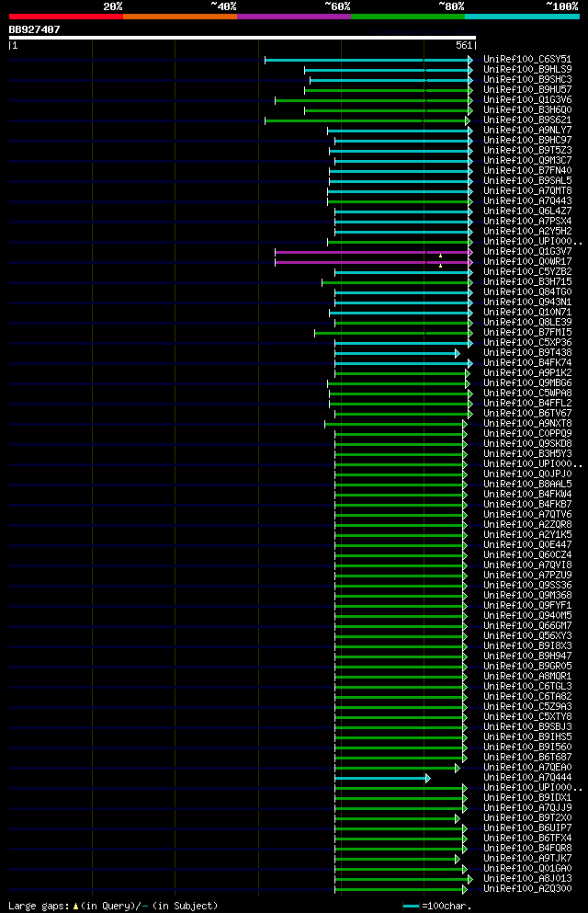Select the UniRef100_A2Q300 label
The image size is (588, 913).
[x=527, y=888]
